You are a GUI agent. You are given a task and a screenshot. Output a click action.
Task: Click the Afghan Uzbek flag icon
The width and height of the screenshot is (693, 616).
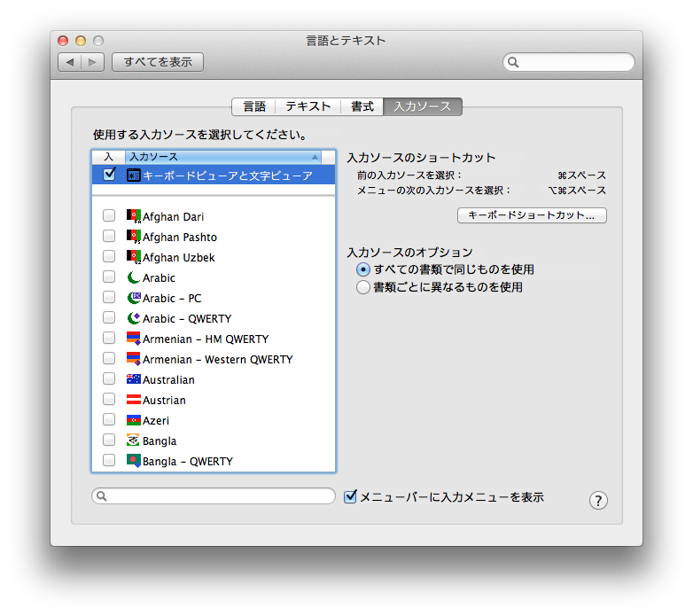point(134,257)
